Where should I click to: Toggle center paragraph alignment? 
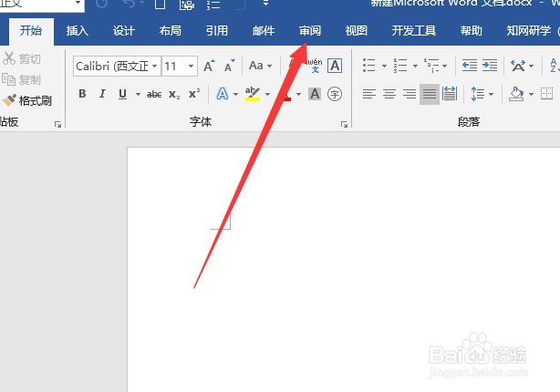tap(389, 94)
